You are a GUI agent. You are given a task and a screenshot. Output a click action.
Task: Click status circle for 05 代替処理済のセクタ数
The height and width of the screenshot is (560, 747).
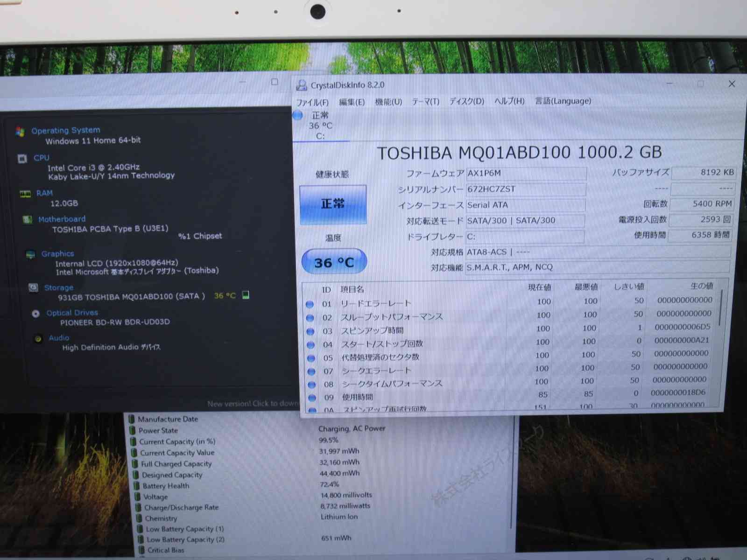click(311, 358)
